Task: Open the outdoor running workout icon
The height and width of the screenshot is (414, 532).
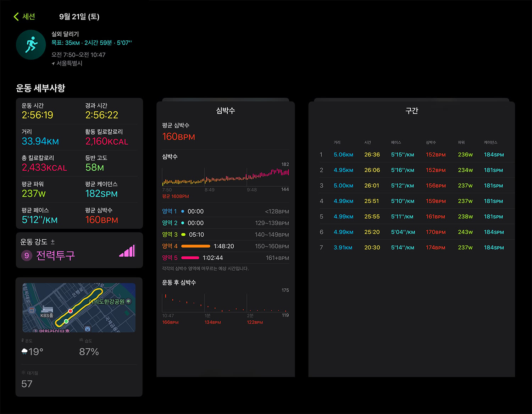Action: (x=31, y=45)
